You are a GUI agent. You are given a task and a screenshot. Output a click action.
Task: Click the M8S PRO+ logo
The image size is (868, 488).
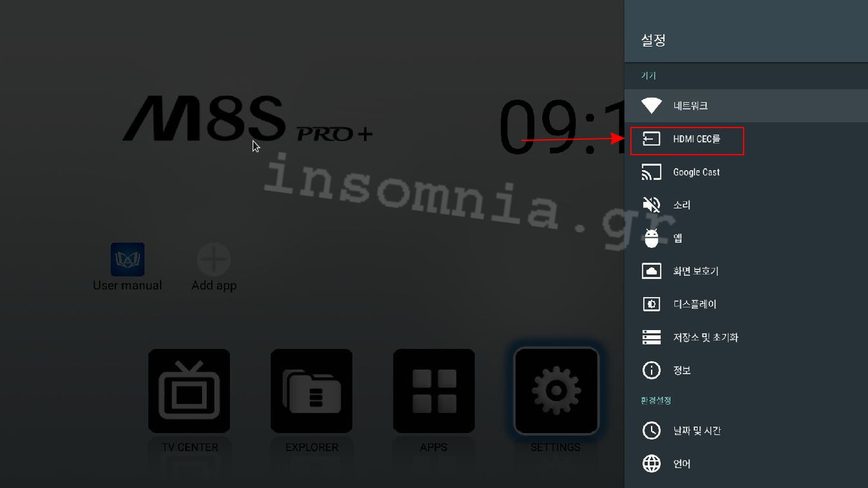pyautogui.click(x=248, y=119)
